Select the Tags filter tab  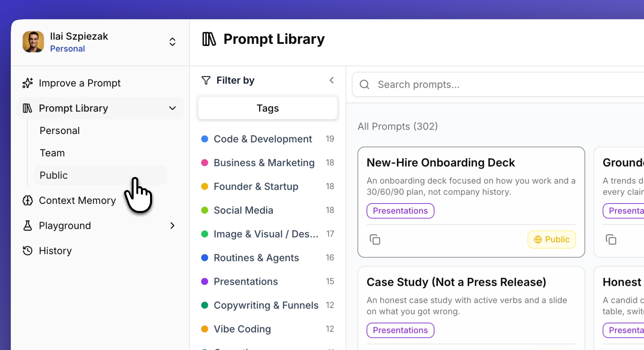(x=268, y=108)
